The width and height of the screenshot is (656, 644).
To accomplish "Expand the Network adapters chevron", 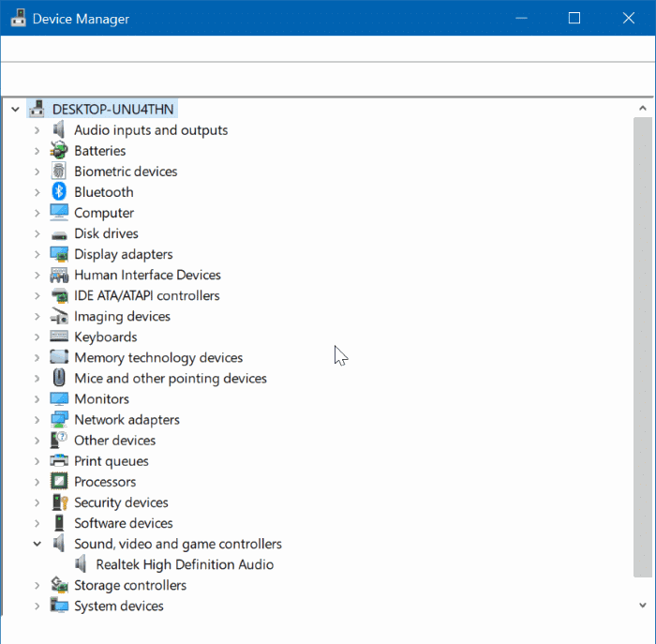I will point(37,420).
